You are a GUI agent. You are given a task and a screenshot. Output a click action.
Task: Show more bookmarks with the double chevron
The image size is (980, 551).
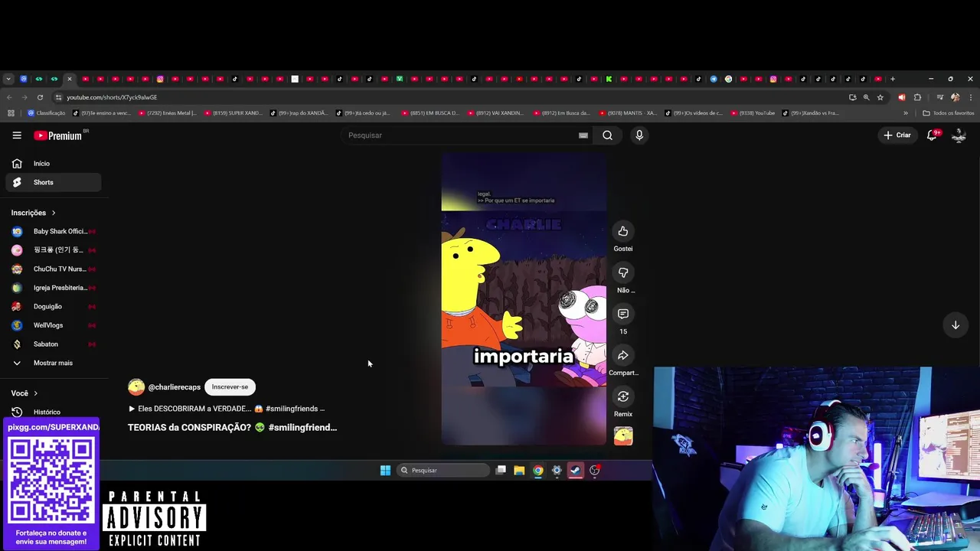click(x=906, y=113)
